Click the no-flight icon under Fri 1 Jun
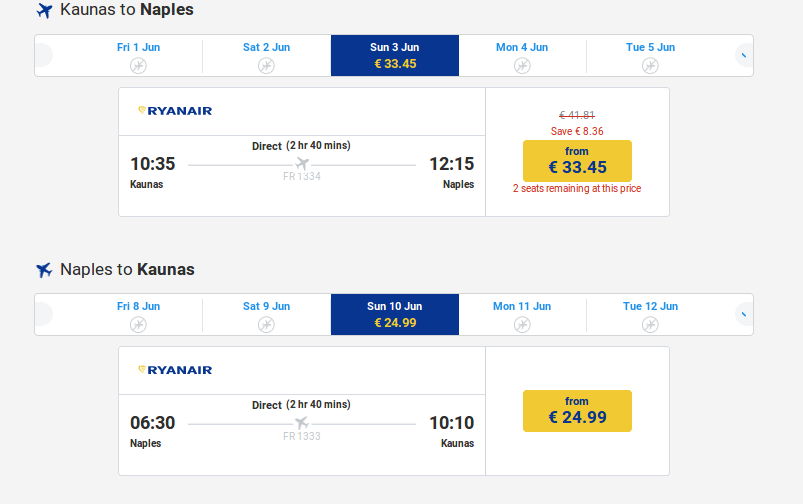803x504 pixels. tap(138, 66)
